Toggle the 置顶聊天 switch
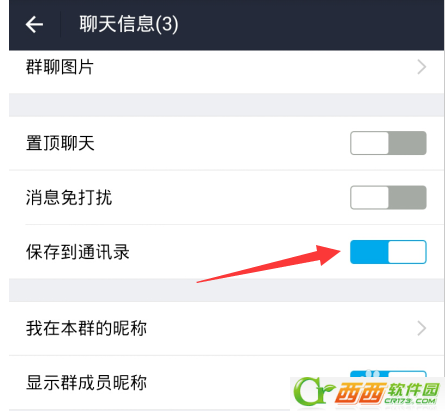Screen dimensions: 445x411 pyautogui.click(x=388, y=143)
